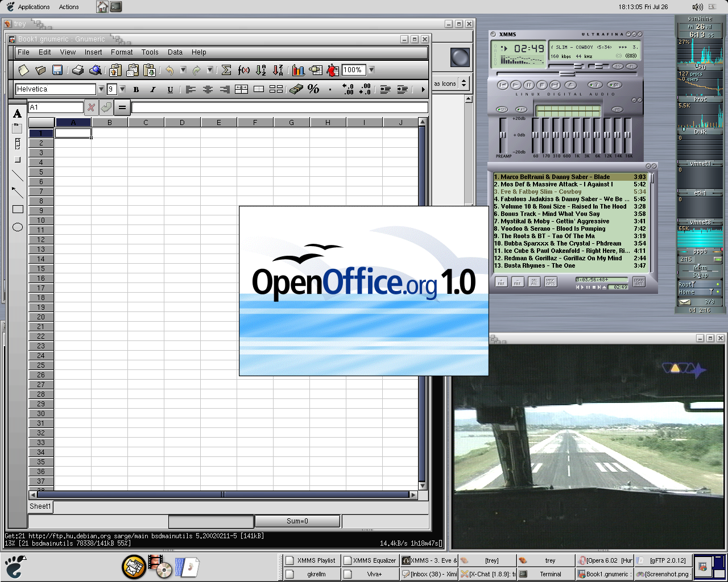
Task: Click the +FILE button in XMMS playlist
Action: coord(501,282)
